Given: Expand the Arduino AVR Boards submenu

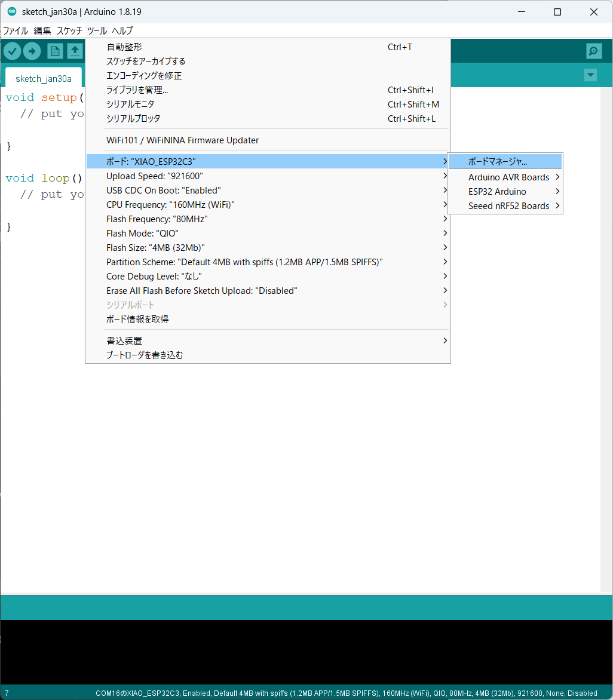Looking at the screenshot, I should [508, 177].
